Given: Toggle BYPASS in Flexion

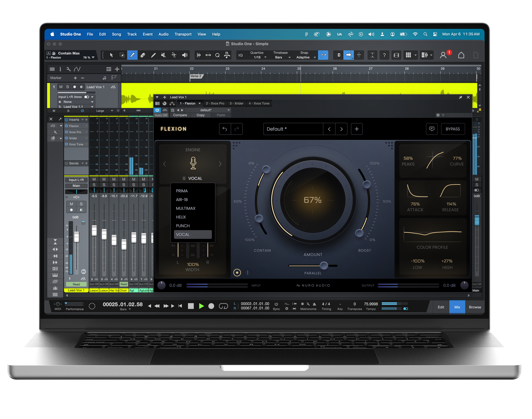Looking at the screenshot, I should (453, 129).
